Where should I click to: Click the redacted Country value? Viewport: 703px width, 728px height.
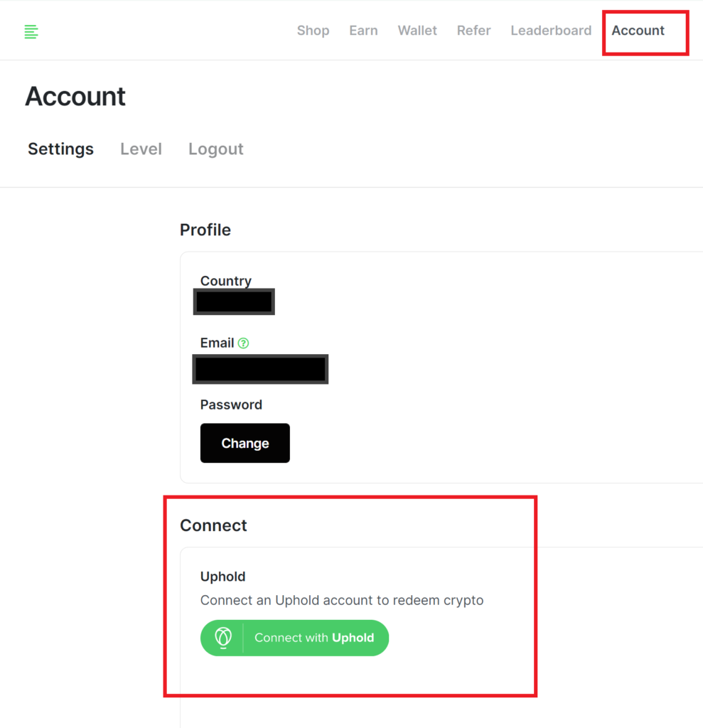click(234, 301)
